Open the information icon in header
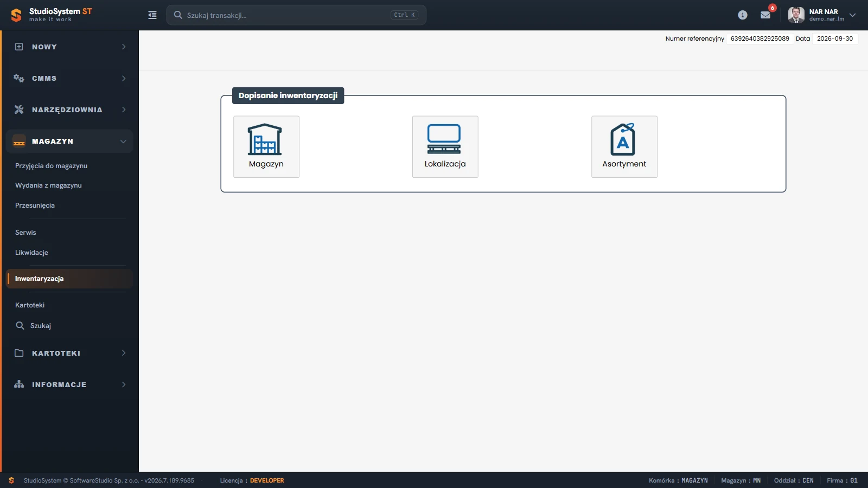The width and height of the screenshot is (868, 488). [743, 15]
